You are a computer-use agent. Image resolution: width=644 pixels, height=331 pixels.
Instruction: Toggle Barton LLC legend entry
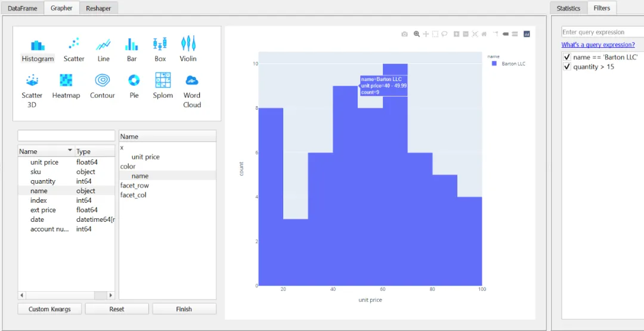pos(509,64)
